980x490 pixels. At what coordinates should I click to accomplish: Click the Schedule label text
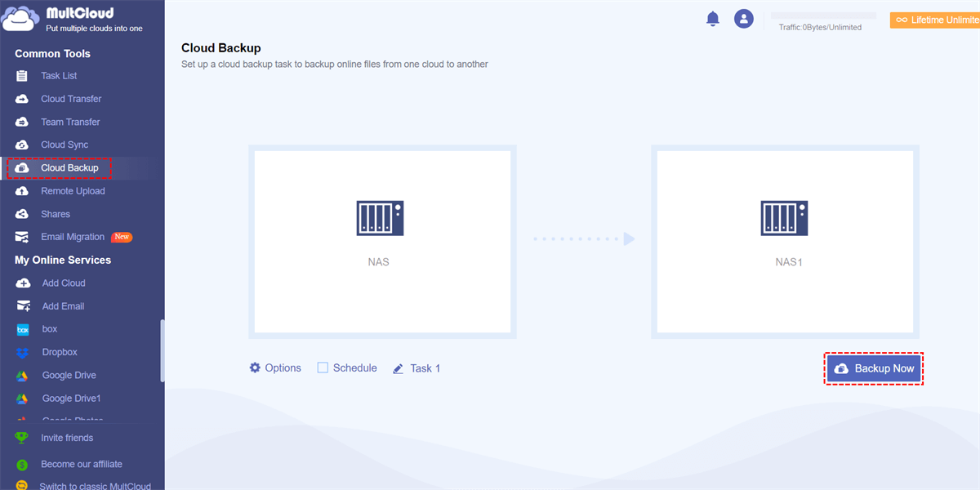[355, 368]
